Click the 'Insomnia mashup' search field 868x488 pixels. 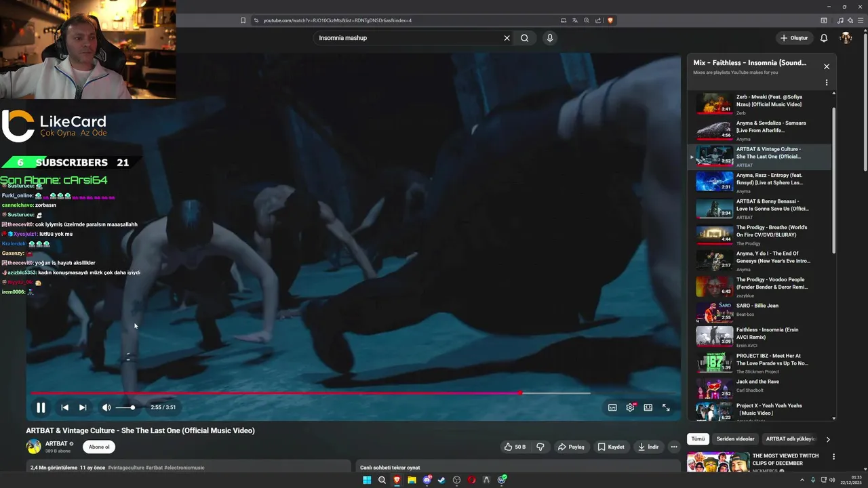click(x=407, y=38)
